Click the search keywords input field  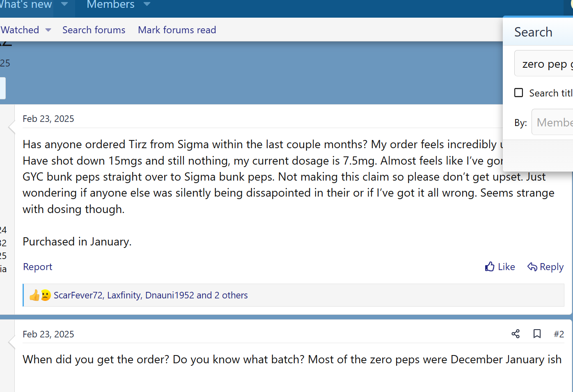tap(543, 64)
